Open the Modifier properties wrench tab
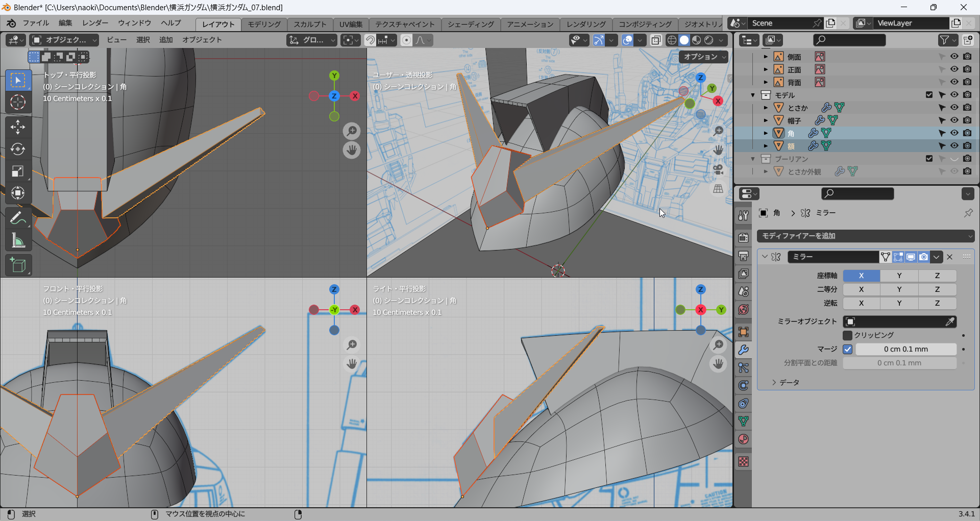The image size is (980, 521). tap(743, 350)
